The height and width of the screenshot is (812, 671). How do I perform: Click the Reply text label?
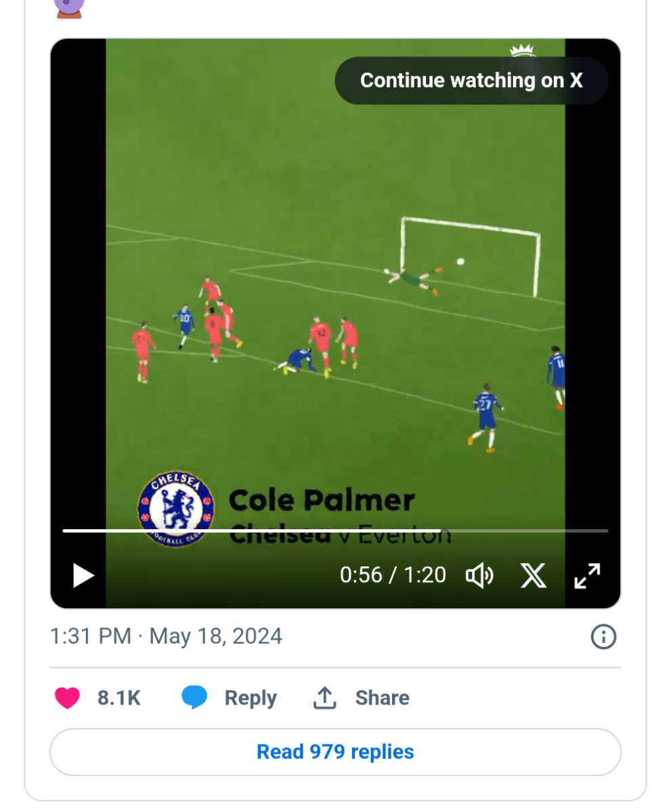point(251,698)
